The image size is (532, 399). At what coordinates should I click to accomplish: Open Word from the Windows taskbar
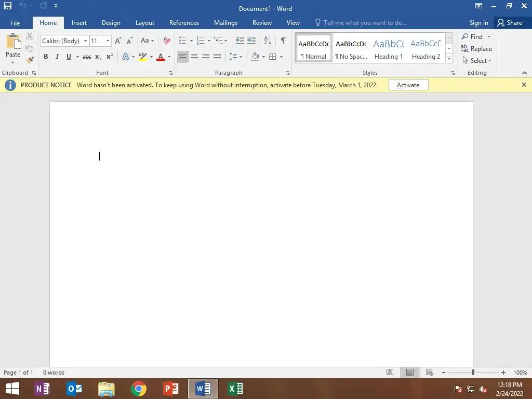pyautogui.click(x=203, y=389)
